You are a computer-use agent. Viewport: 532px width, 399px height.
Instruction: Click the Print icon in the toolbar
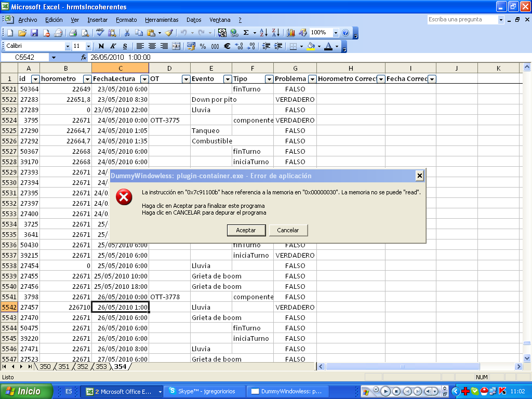tap(73, 33)
